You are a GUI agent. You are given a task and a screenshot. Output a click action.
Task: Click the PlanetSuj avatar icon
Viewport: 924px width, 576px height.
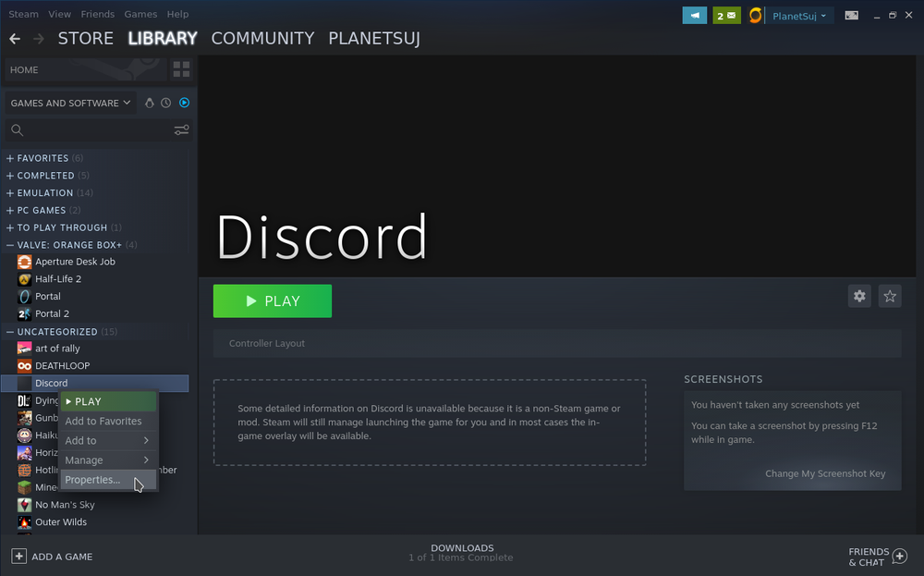[755, 16]
